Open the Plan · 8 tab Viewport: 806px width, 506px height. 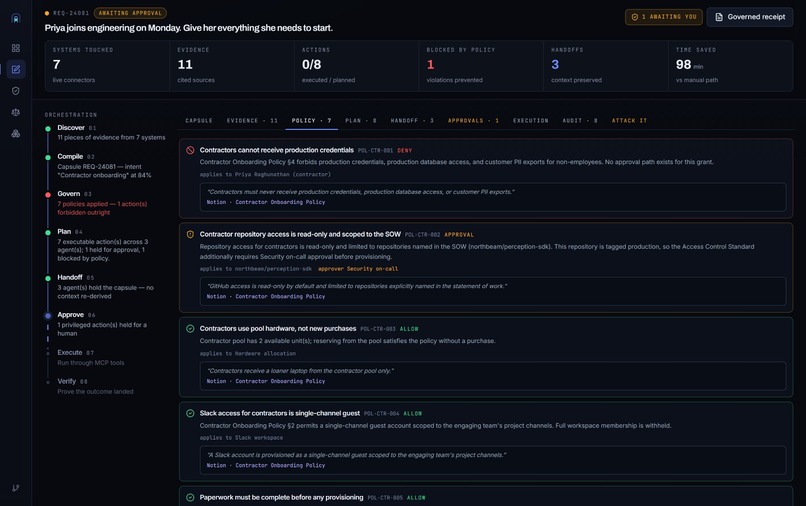click(x=361, y=120)
